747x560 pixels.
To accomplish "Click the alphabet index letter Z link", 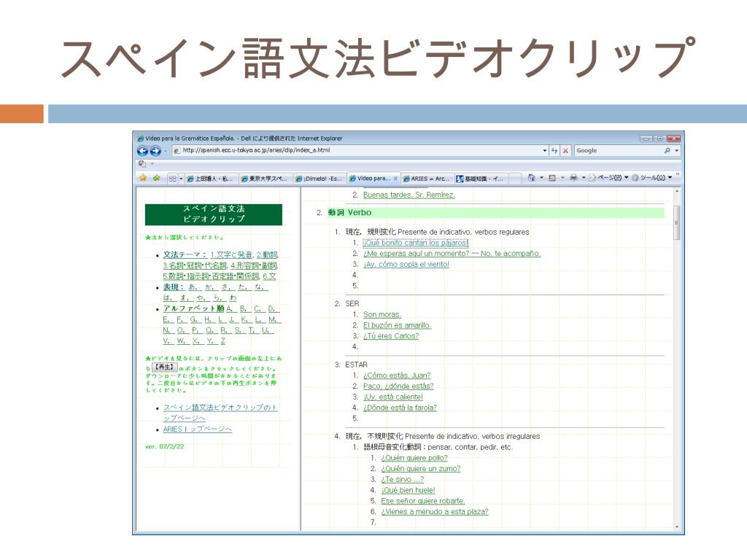I will 222,341.
